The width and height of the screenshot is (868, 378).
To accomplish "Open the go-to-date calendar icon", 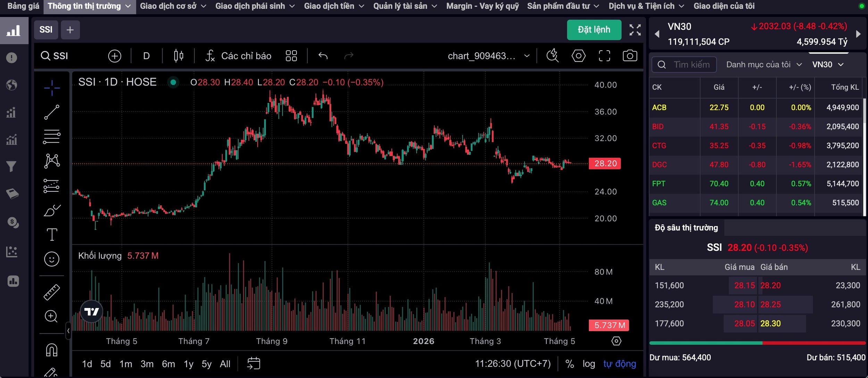I will point(253,363).
